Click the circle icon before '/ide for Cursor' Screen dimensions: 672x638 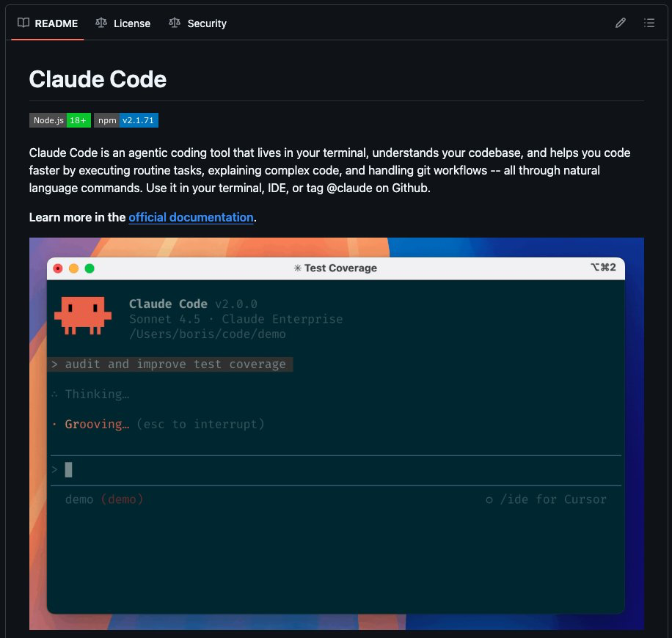(489, 499)
